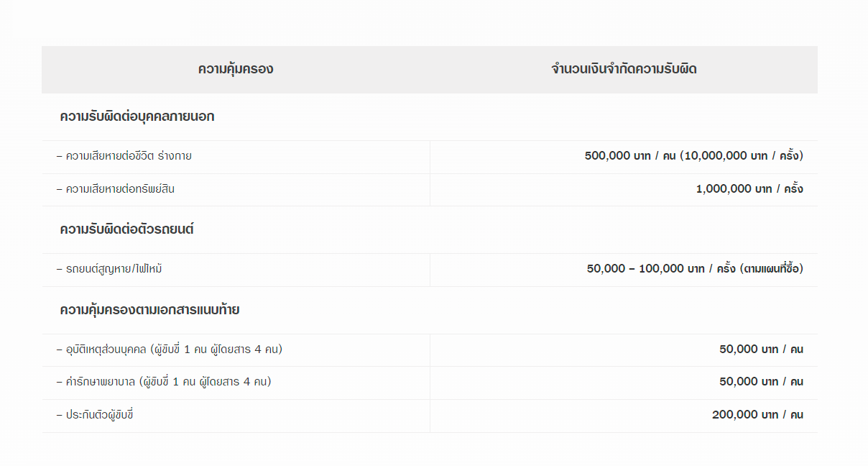Select the 1,000,000 บาท / ครั้ง amount

749,190
